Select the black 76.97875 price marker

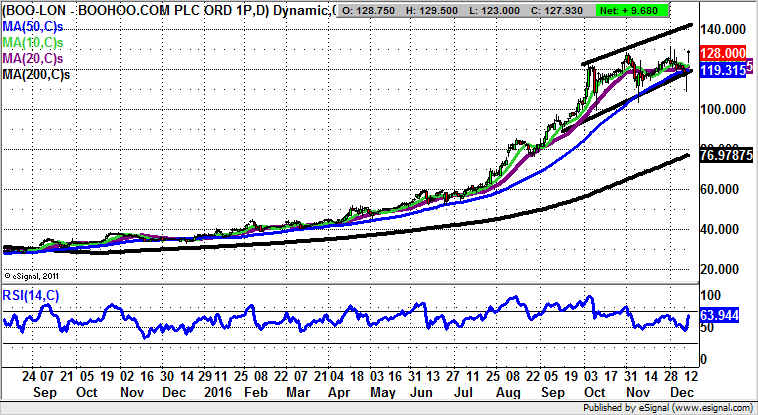pyautogui.click(x=725, y=155)
